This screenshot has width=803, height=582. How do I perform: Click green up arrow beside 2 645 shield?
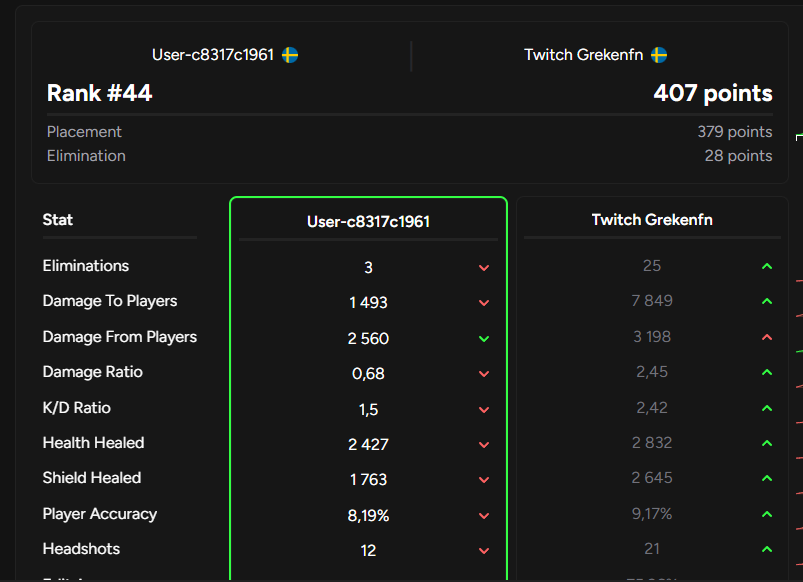pos(767,478)
